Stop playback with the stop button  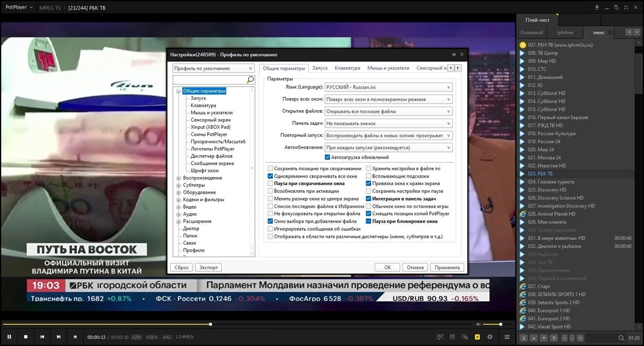(x=26, y=336)
